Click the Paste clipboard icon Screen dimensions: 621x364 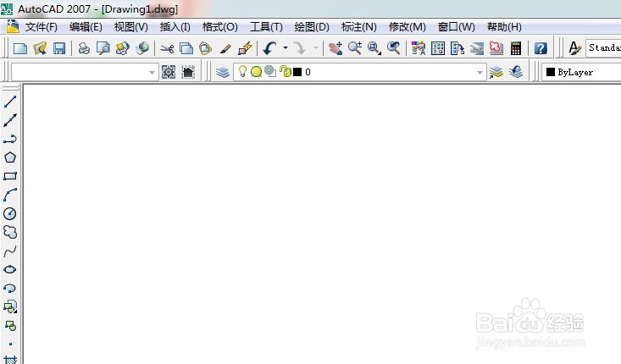[205, 48]
